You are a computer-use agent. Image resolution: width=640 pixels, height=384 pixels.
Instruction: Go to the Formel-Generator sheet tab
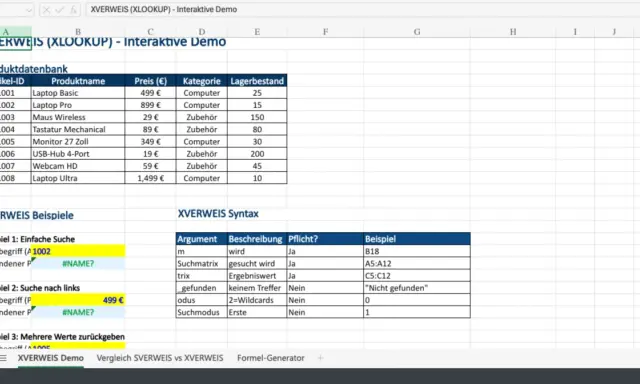click(x=271, y=358)
